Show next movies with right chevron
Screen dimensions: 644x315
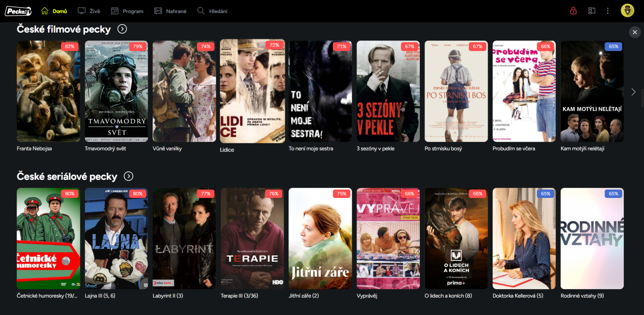(634, 92)
